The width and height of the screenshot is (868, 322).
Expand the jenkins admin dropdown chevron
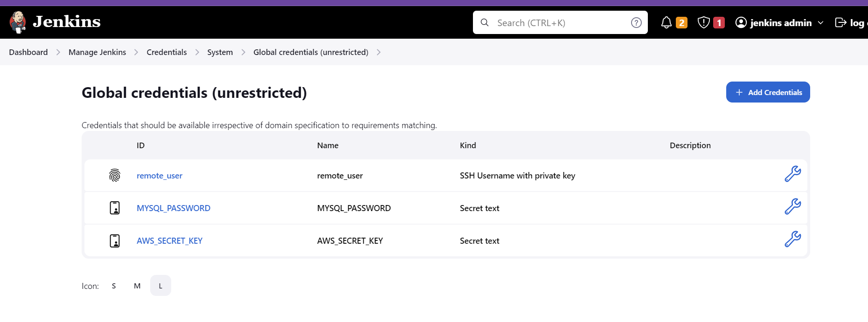click(x=820, y=22)
